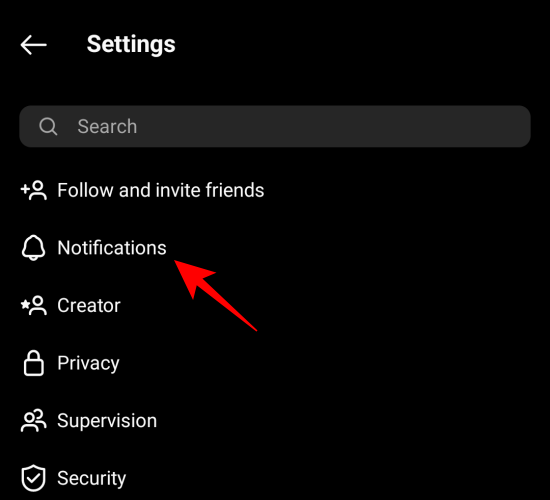Focus the Search input field
This screenshot has width=550, height=500.
[x=275, y=126]
